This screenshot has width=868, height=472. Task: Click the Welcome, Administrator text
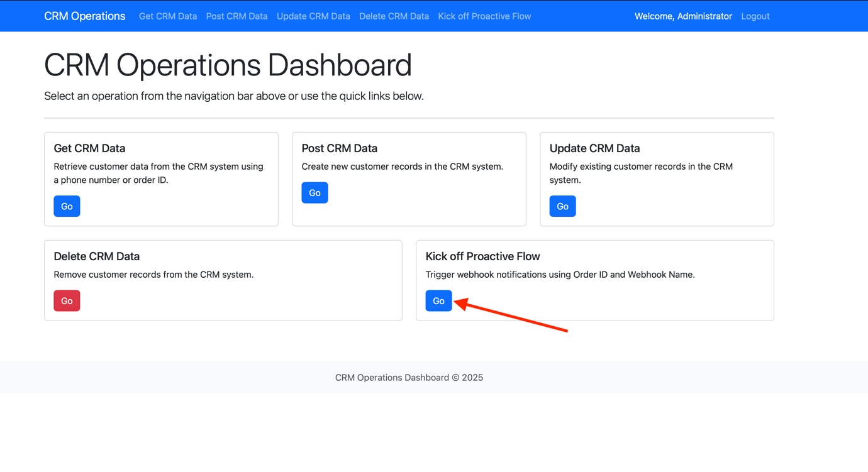(683, 16)
